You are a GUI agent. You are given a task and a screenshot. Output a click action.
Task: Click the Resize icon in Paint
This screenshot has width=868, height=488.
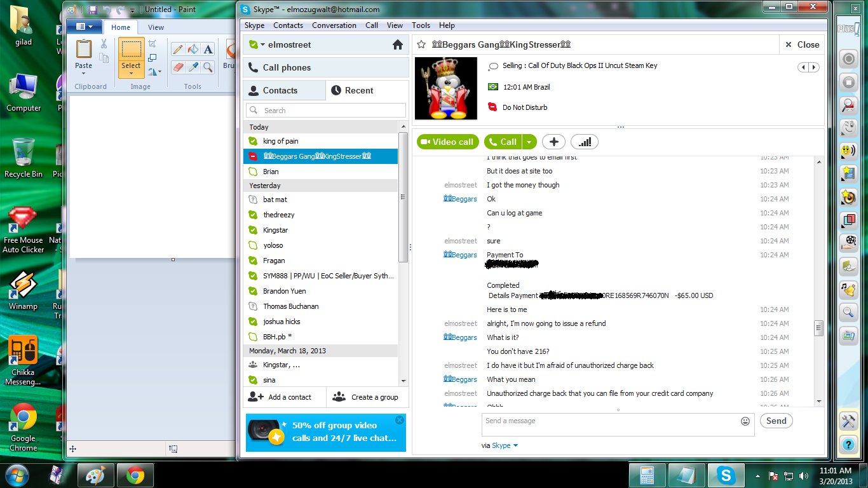click(153, 58)
